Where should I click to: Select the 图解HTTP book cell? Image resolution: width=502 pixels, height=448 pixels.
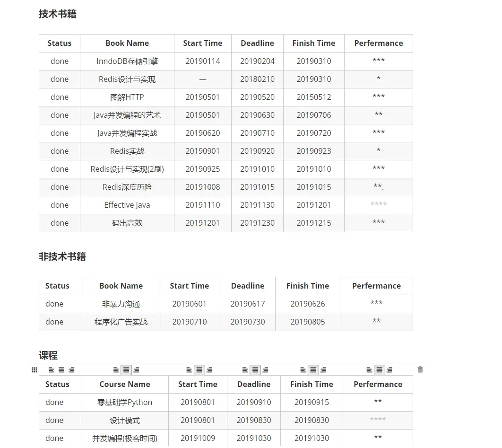(x=127, y=97)
